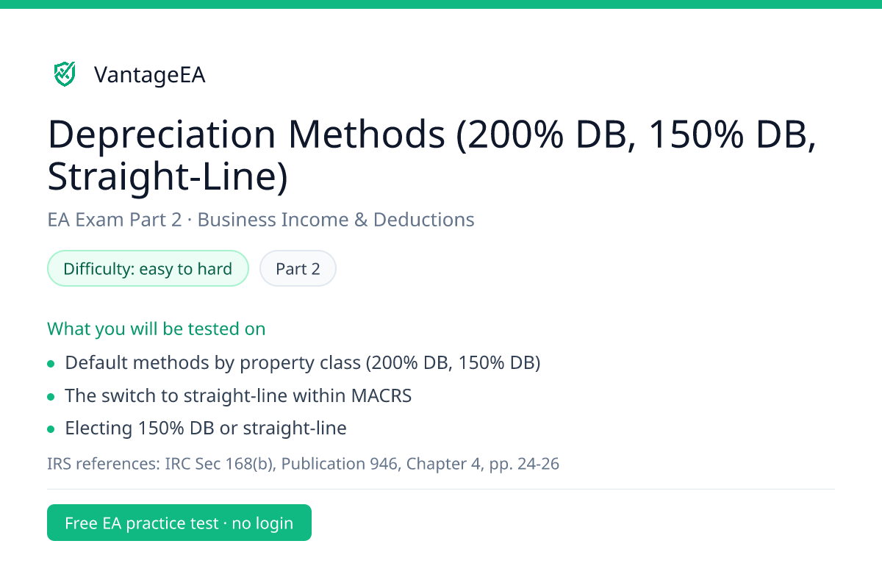
Task: Click the green bar at page top
Action: [441, 4]
